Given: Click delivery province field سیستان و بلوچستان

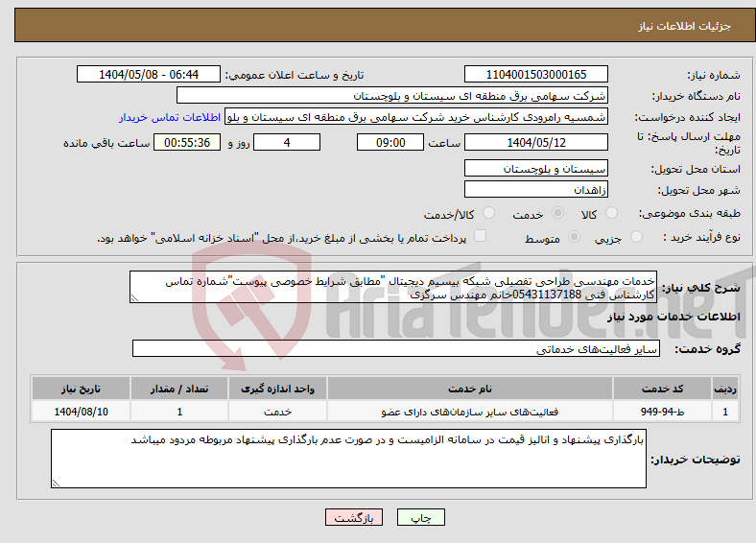Looking at the screenshot, I should (x=536, y=168).
